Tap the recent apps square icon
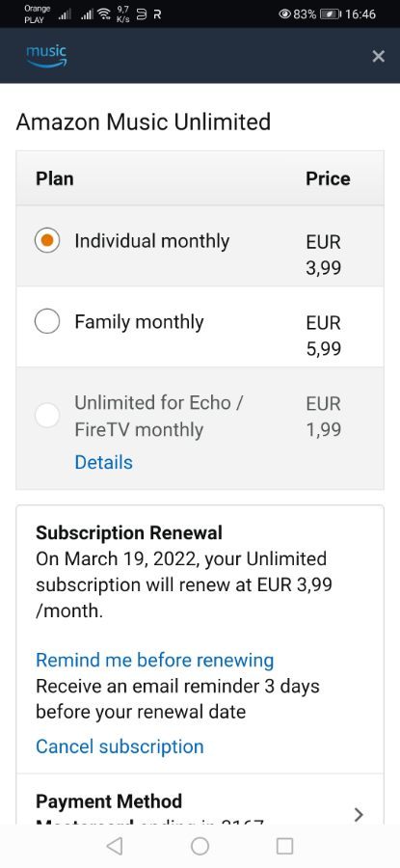Viewport: 400px width, 868px height. pos(284,845)
